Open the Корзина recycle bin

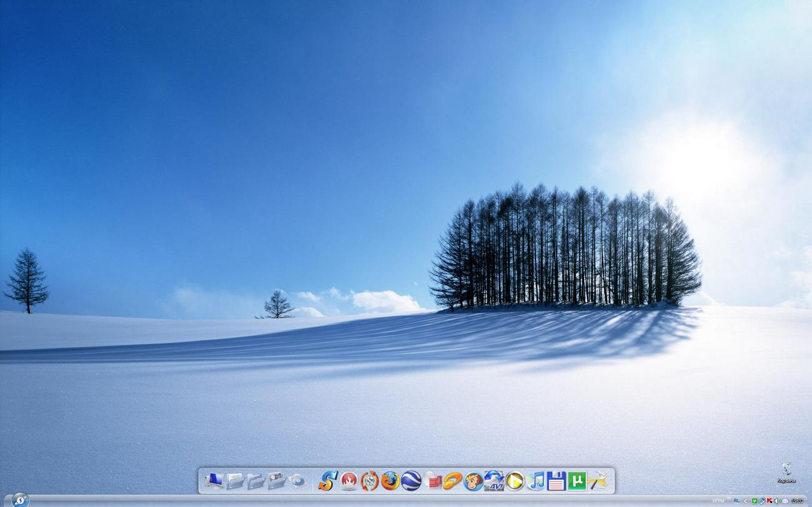[x=786, y=473]
